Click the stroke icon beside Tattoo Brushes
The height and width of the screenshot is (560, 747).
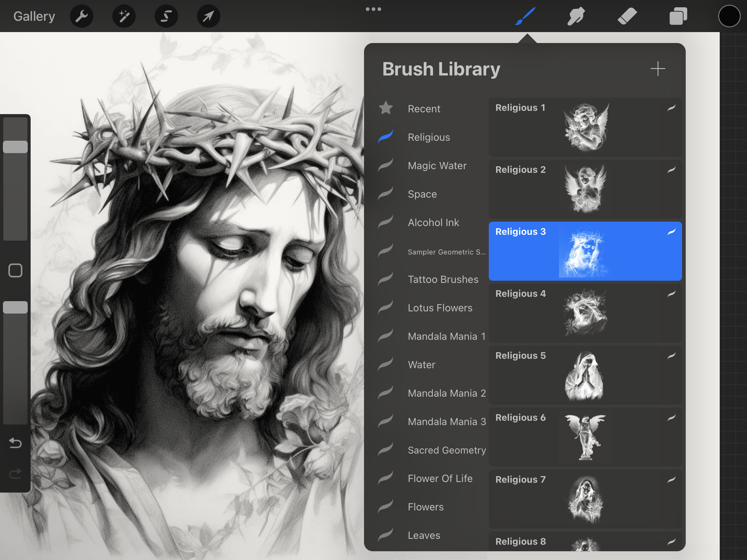point(386,279)
